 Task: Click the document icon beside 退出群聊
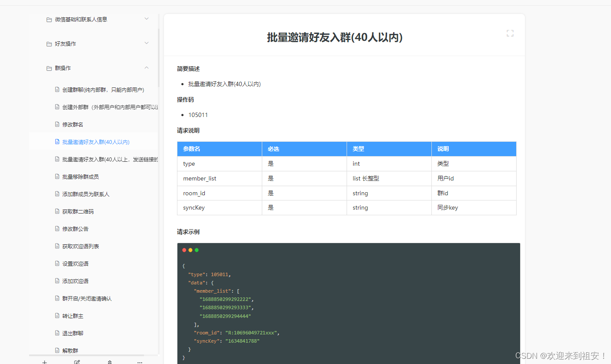pos(57,333)
